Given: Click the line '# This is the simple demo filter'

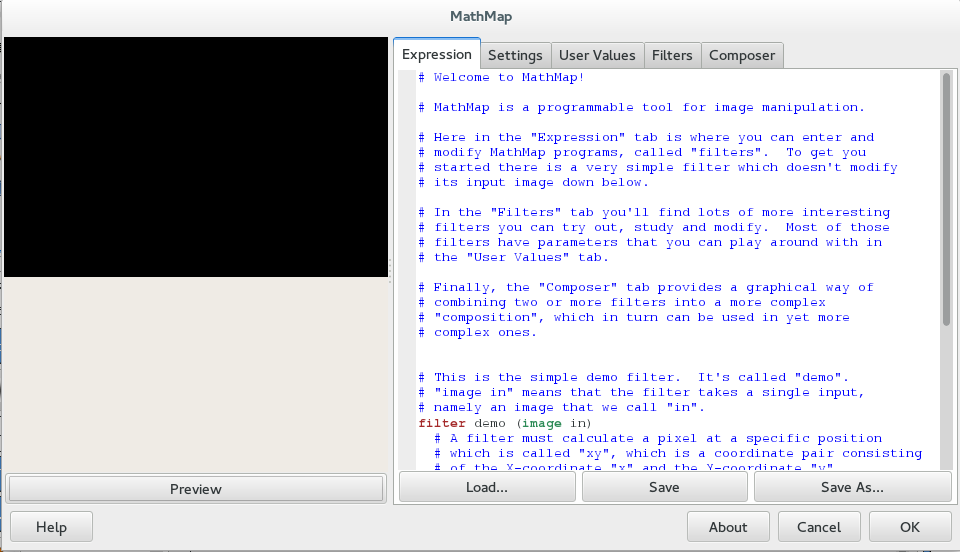Looking at the screenshot, I should click(x=634, y=377).
